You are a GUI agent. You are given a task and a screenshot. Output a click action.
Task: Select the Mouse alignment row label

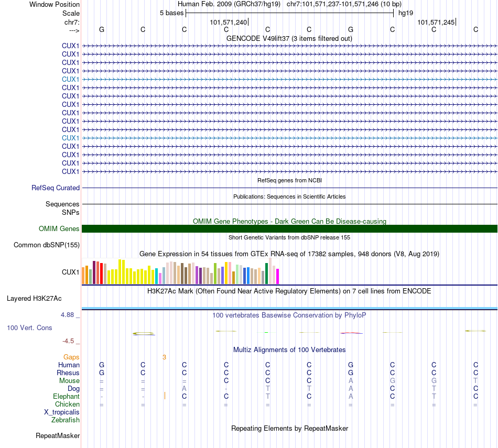click(69, 381)
